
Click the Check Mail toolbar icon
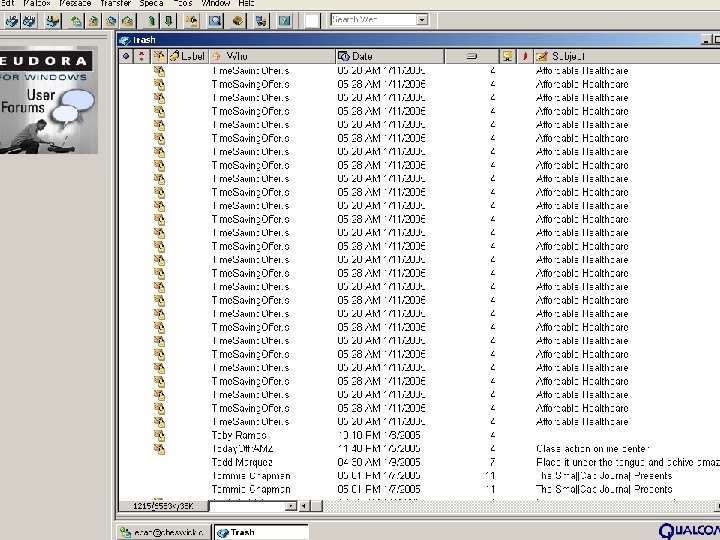53,21
